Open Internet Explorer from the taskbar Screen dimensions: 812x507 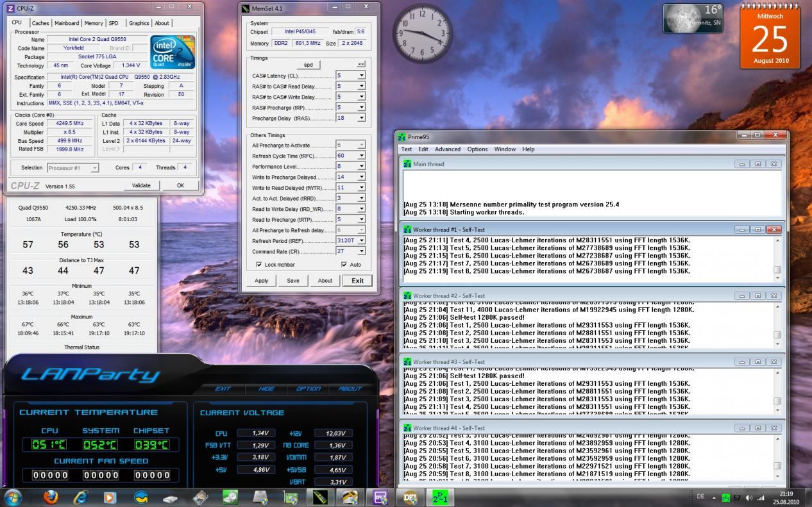pos(80,497)
